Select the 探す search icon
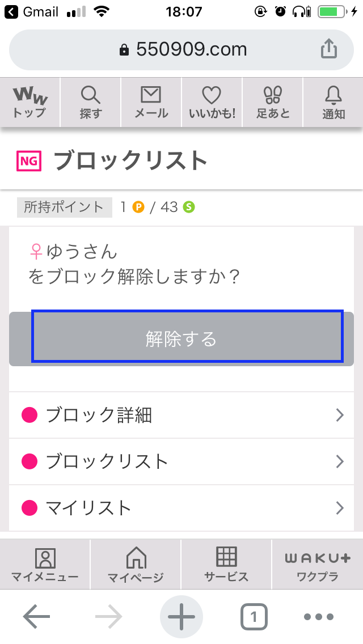 click(90, 102)
